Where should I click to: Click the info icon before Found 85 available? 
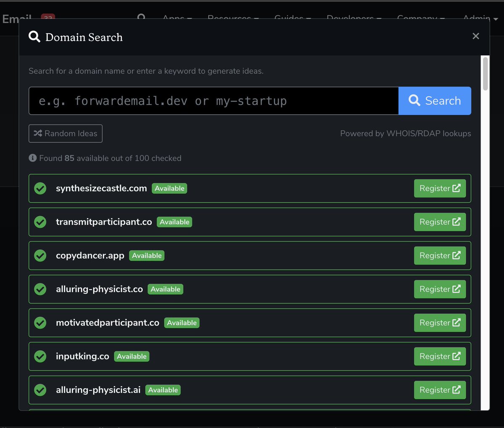click(33, 158)
